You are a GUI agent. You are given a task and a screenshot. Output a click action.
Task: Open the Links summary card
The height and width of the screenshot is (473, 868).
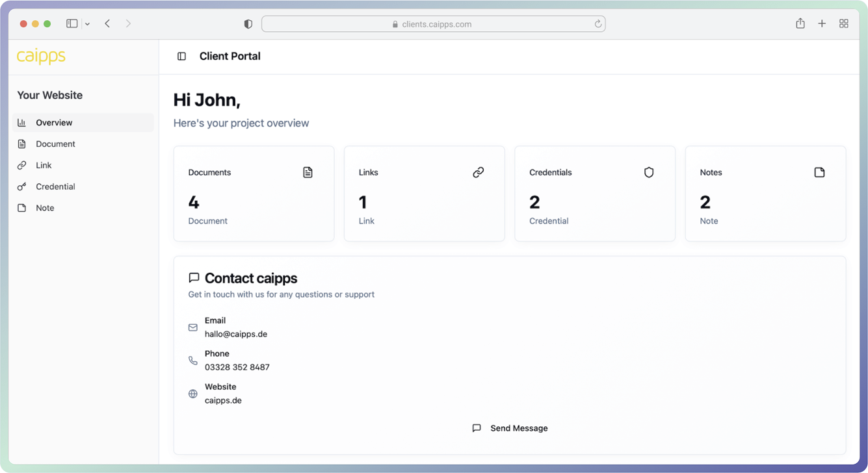[x=425, y=194]
